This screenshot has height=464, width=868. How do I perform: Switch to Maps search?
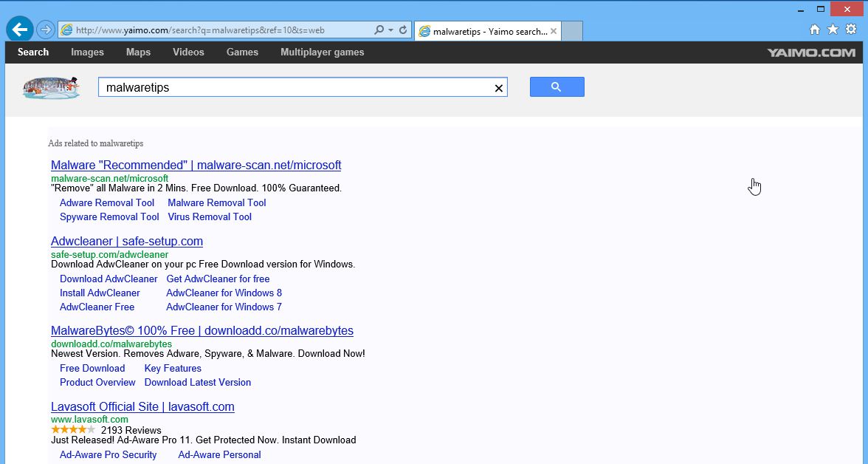point(139,52)
